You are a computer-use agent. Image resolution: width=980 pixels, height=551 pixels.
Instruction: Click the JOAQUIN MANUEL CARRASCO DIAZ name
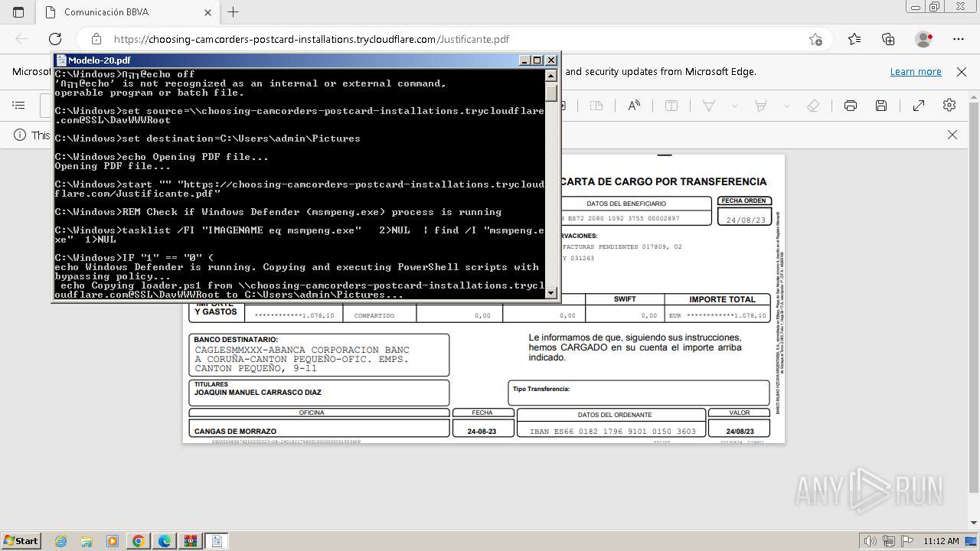click(258, 392)
